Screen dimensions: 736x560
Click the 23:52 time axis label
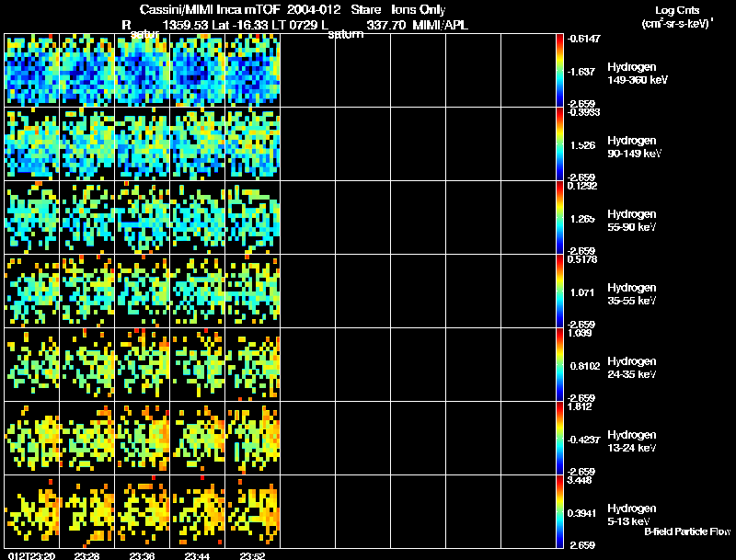pos(252,555)
